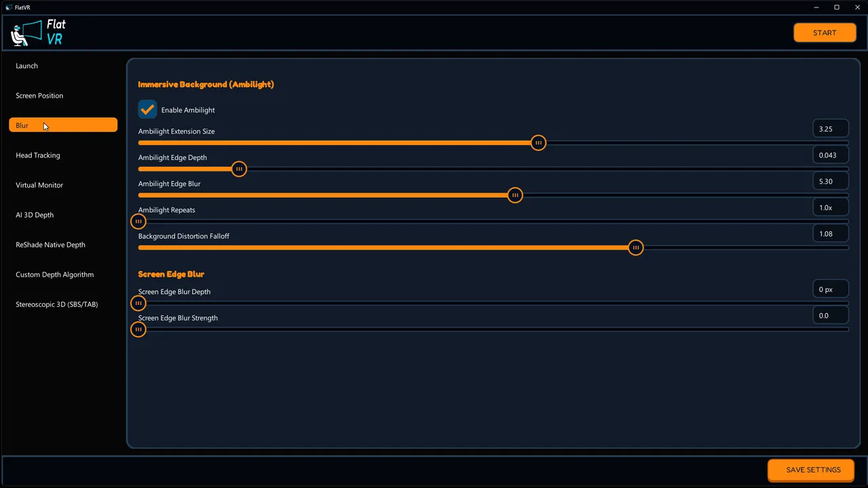Click the Ambilight Edge Blur slider handle
The height and width of the screenshot is (488, 868).
tap(515, 195)
